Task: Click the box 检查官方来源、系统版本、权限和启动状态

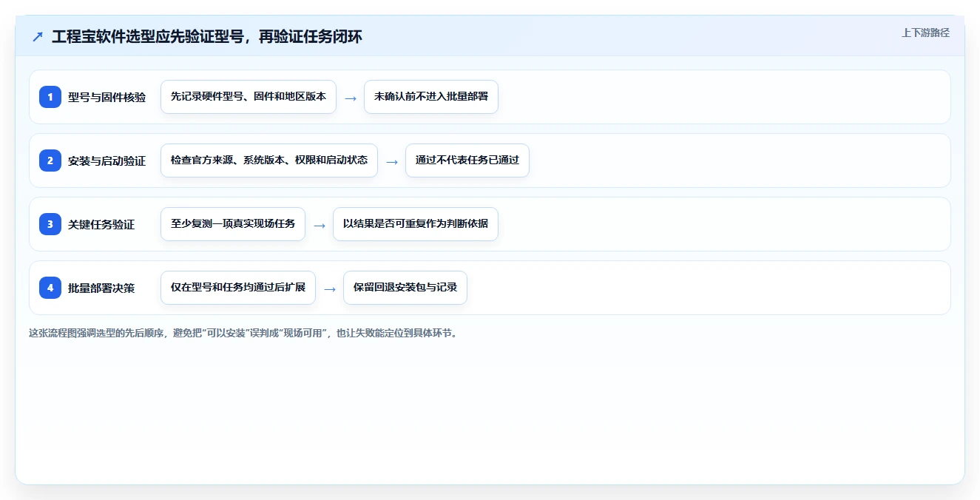Action: coord(269,161)
